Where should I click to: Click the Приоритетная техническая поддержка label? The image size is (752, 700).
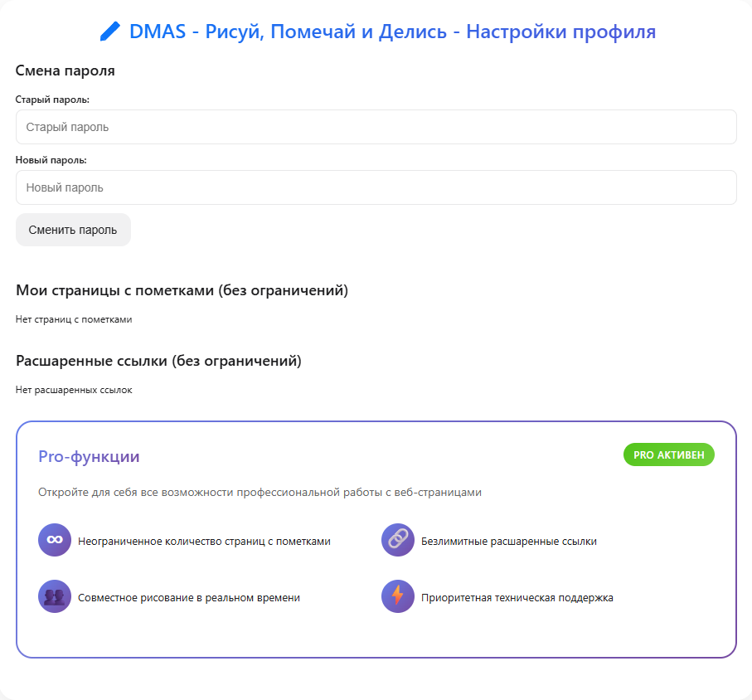click(517, 597)
